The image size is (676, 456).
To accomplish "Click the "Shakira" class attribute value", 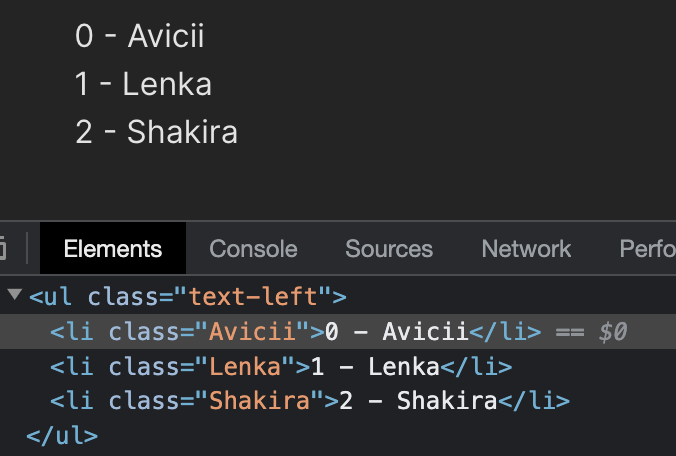I will [x=260, y=402].
